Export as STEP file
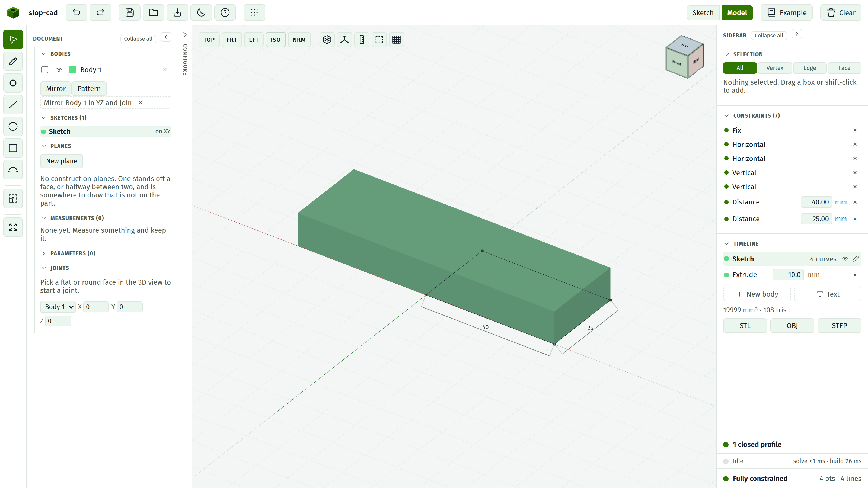 pyautogui.click(x=839, y=326)
